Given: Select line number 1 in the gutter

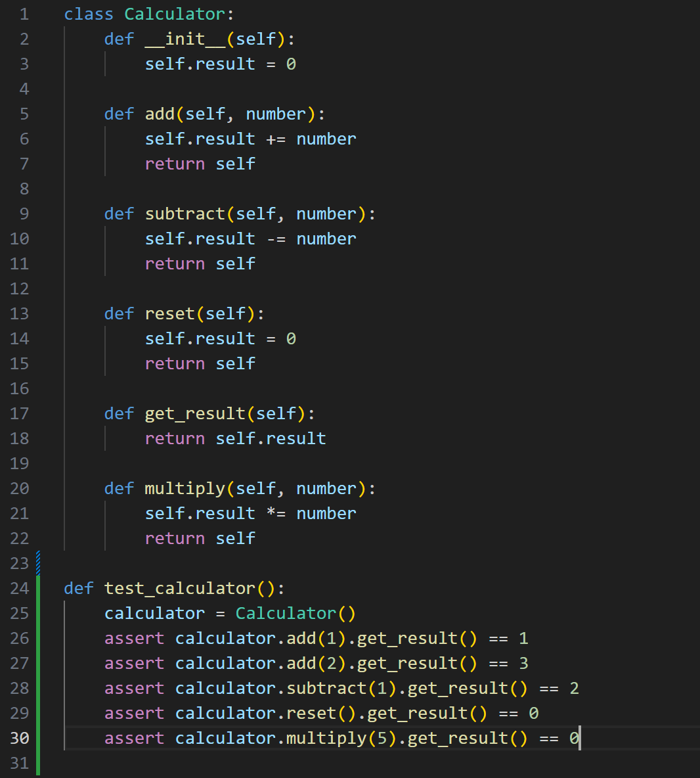Looking at the screenshot, I should click(x=24, y=14).
